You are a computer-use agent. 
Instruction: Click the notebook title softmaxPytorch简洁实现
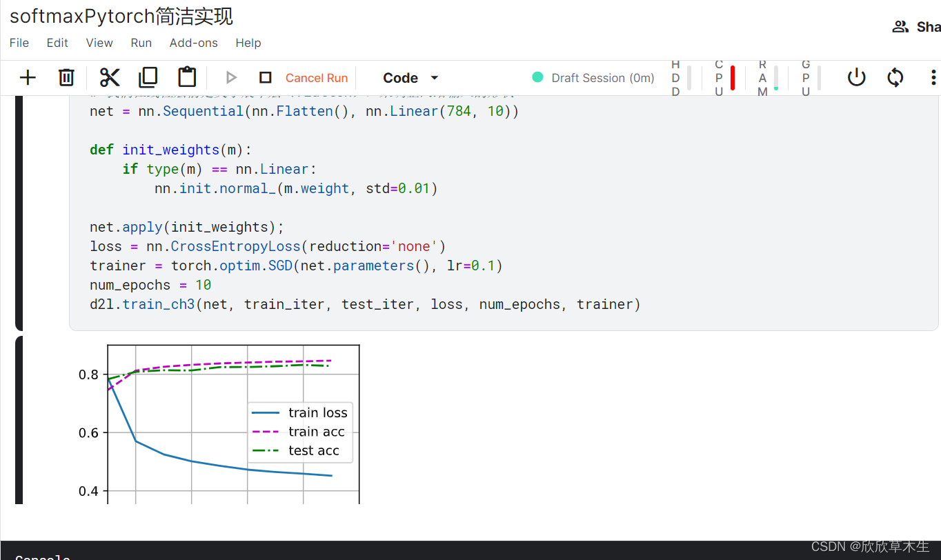pos(121,15)
